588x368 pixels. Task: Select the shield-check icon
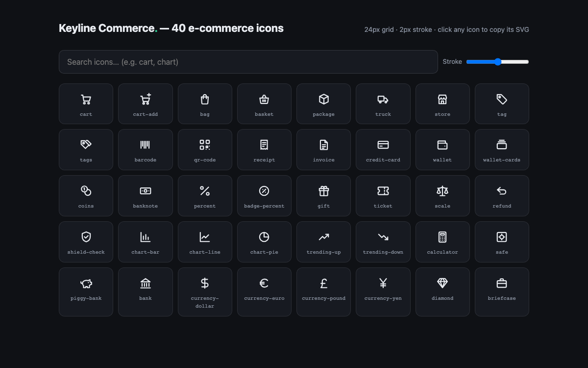pyautogui.click(x=86, y=242)
